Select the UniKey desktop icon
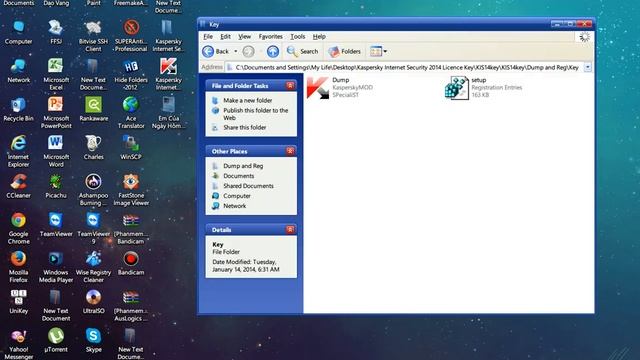The image size is (640, 360). pyautogui.click(x=18, y=302)
